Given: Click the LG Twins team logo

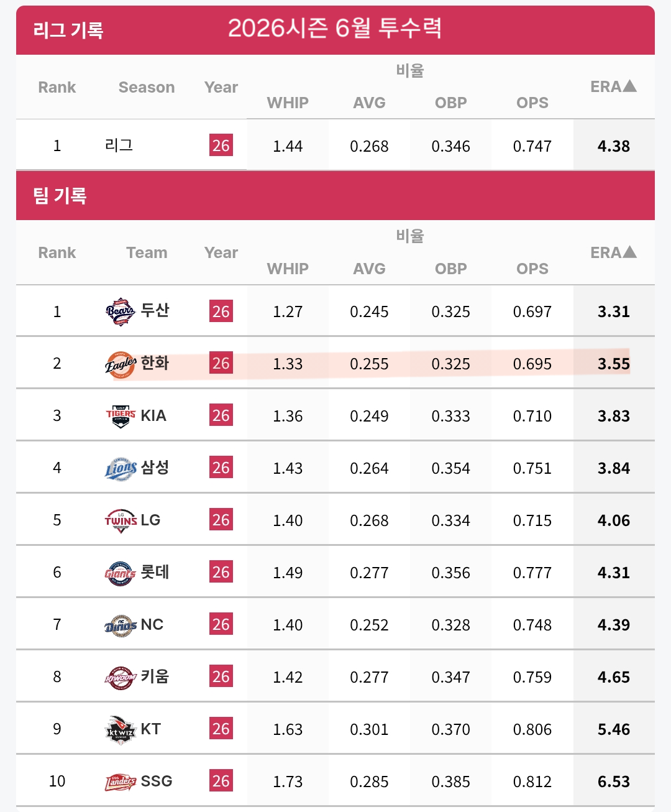Looking at the screenshot, I should pyautogui.click(x=121, y=520).
